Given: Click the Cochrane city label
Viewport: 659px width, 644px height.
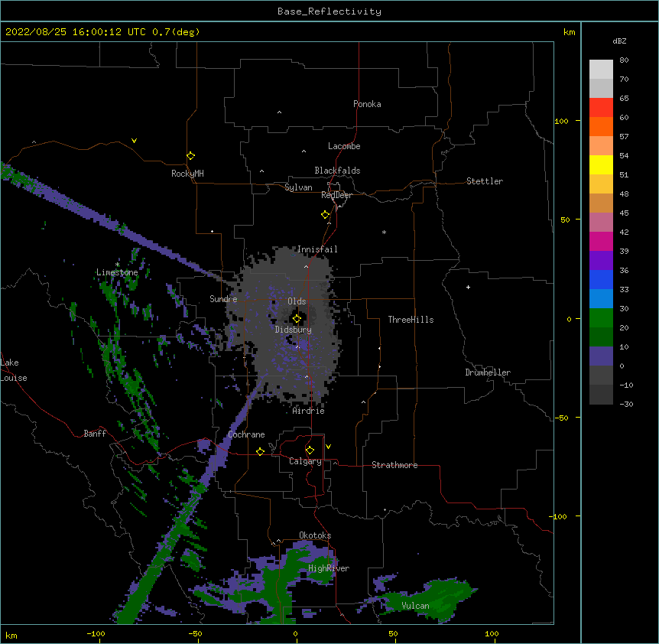Looking at the screenshot, I should point(246,434).
